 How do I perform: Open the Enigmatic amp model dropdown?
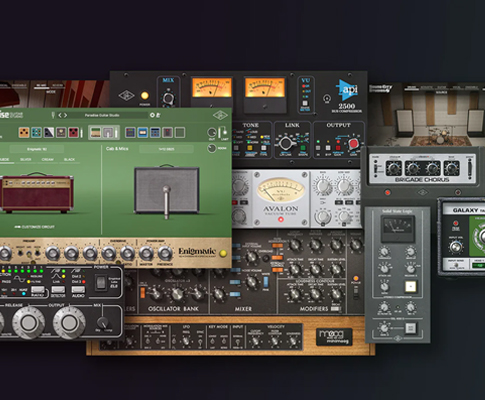pos(37,149)
